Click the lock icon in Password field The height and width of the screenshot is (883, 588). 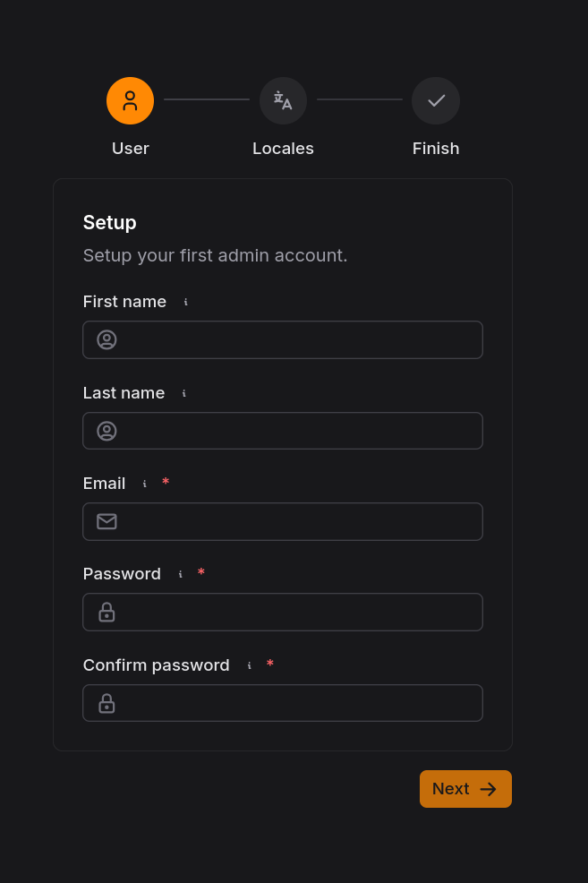click(x=107, y=613)
